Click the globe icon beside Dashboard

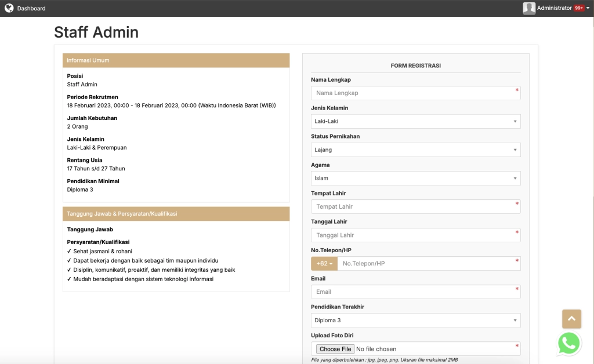[x=9, y=8]
